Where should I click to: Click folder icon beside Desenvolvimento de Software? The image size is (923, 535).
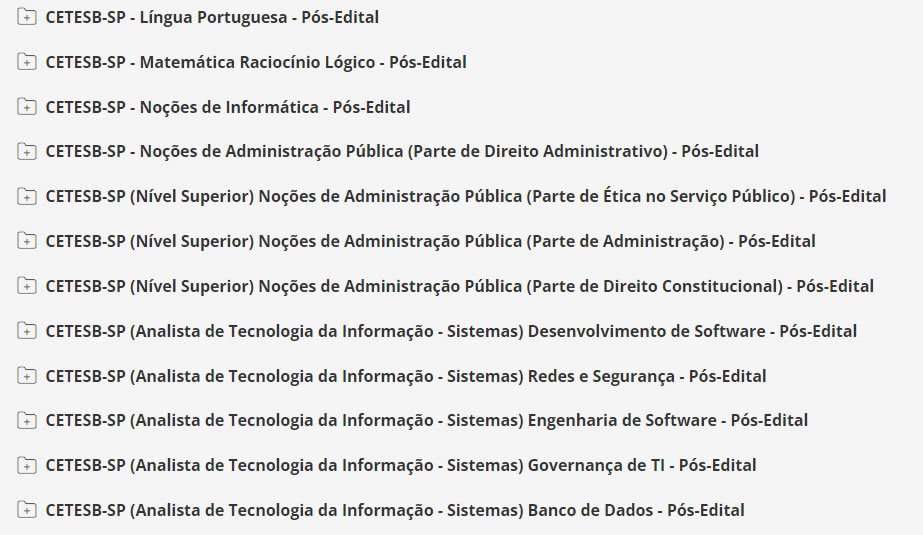coord(27,331)
